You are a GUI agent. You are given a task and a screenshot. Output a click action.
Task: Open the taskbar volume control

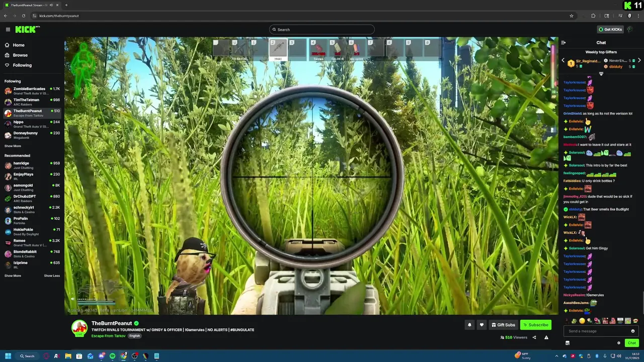(x=619, y=356)
